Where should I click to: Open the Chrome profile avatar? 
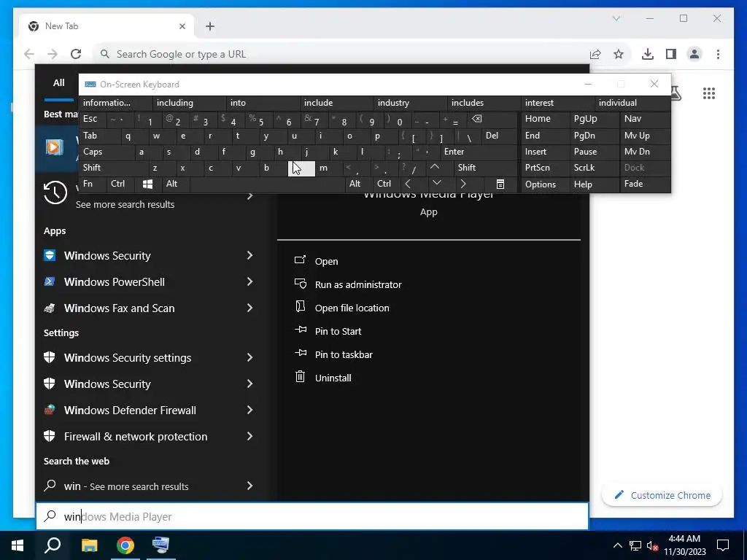point(694,54)
